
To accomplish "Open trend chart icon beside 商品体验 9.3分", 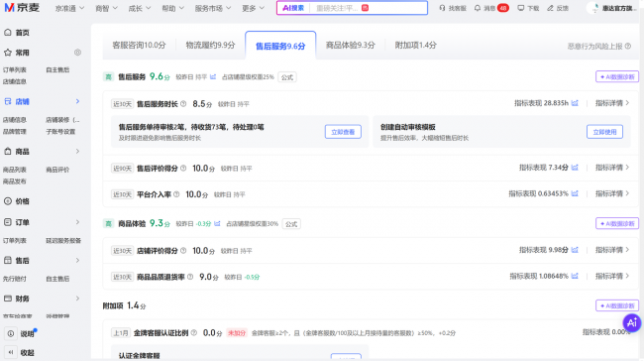I will pyautogui.click(x=217, y=224).
